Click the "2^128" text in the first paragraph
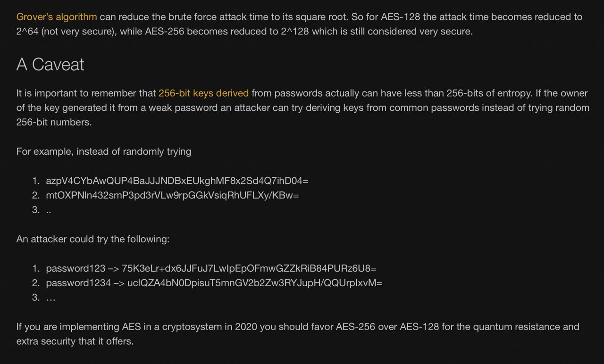This screenshot has height=364, width=604. (x=294, y=32)
